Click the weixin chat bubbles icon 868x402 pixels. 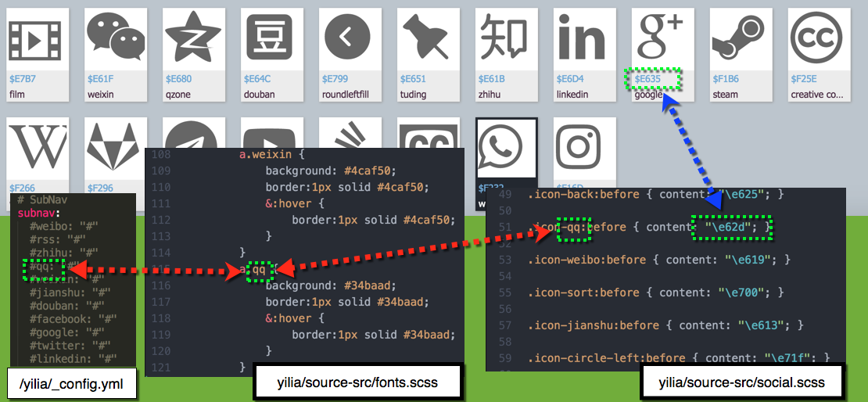coord(115,38)
